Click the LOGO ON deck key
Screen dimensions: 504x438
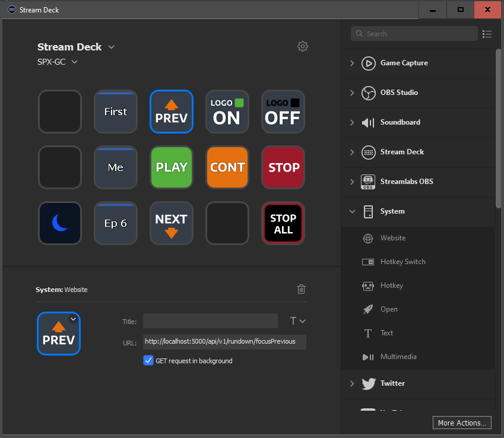pos(227,112)
